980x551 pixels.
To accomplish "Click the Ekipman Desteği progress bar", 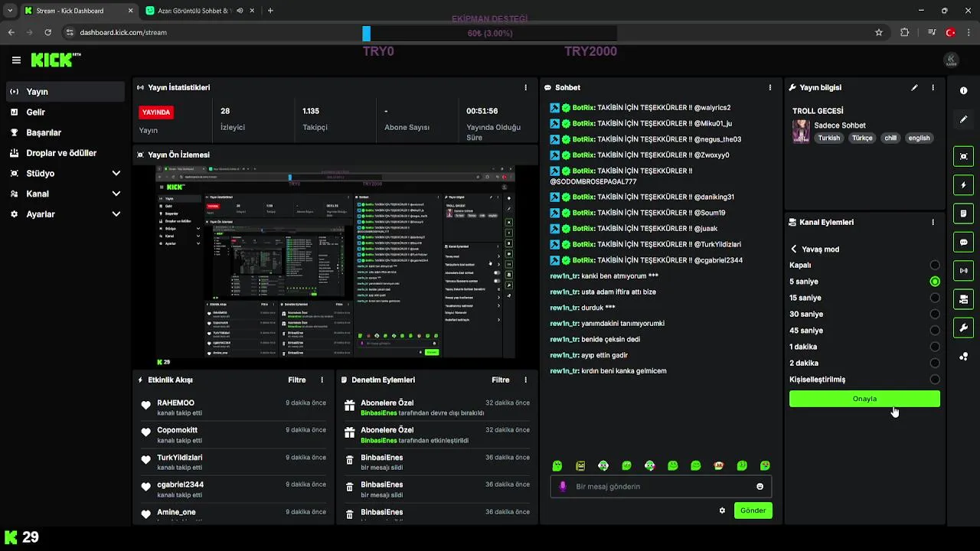I will pos(490,34).
